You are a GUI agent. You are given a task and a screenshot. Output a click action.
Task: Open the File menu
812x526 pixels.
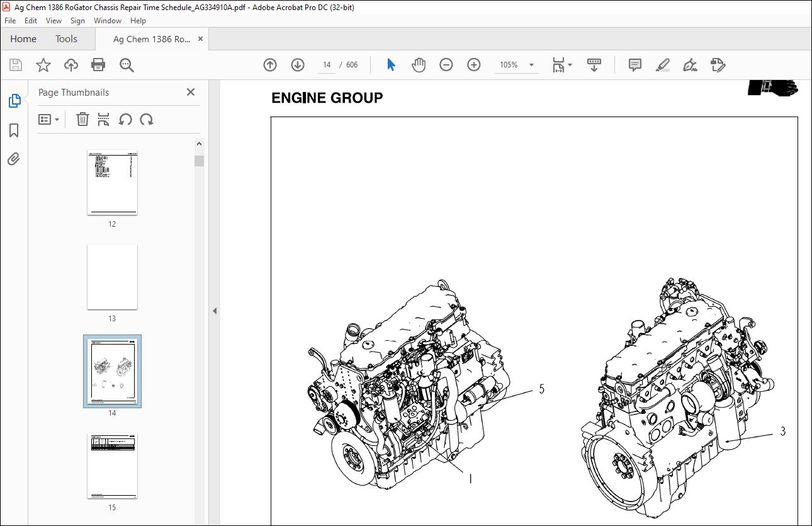pyautogui.click(x=10, y=21)
